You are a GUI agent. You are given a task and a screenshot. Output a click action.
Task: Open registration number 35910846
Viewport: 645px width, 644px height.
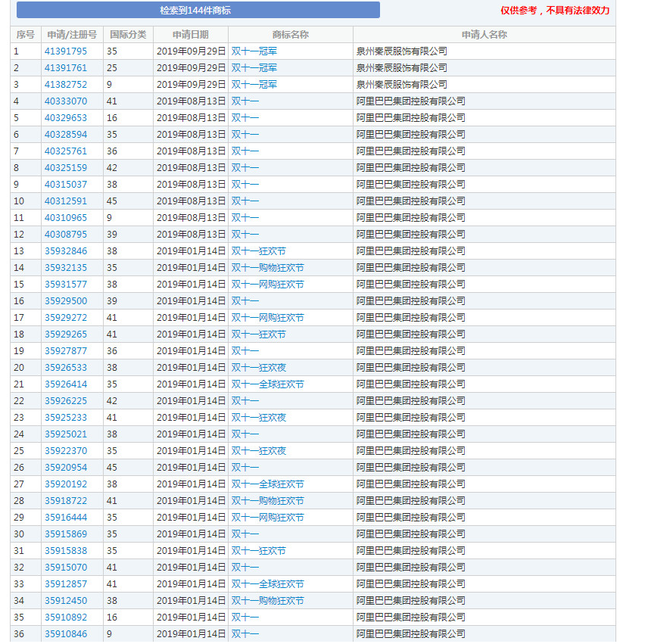[x=65, y=634]
